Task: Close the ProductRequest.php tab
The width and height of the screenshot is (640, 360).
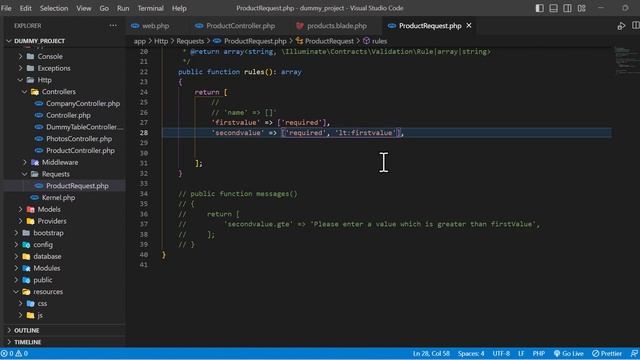Action: point(469,25)
